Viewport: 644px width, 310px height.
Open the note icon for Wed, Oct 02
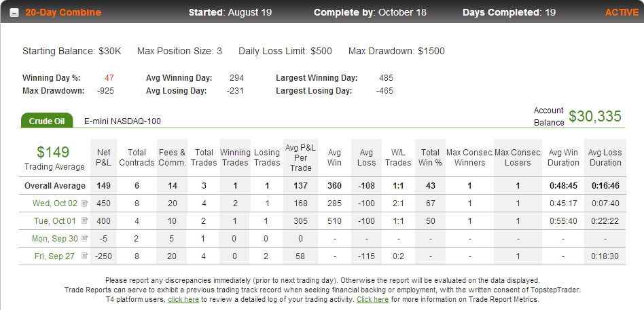[85, 203]
